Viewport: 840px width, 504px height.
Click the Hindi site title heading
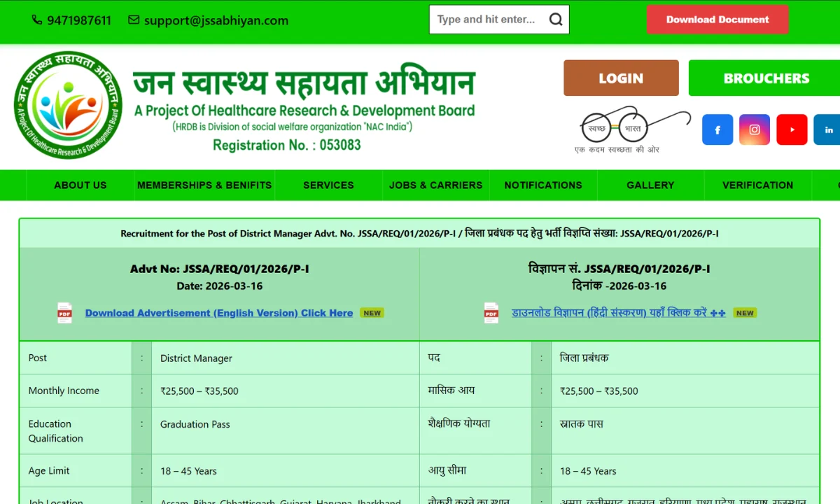[x=304, y=83]
